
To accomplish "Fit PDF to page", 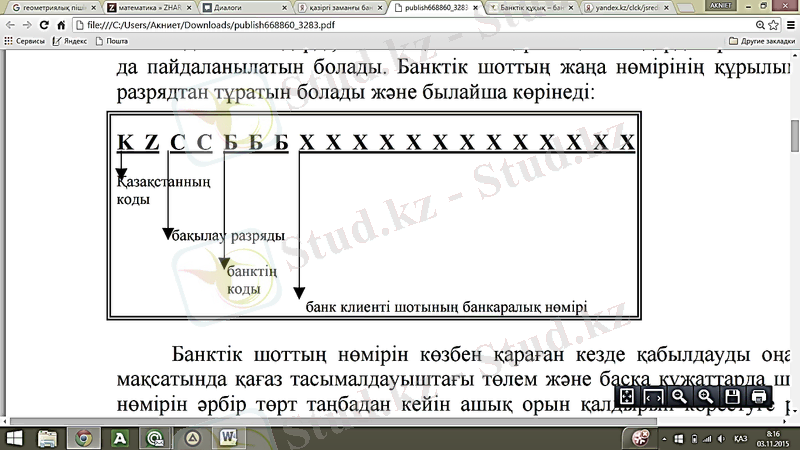I will 627,396.
